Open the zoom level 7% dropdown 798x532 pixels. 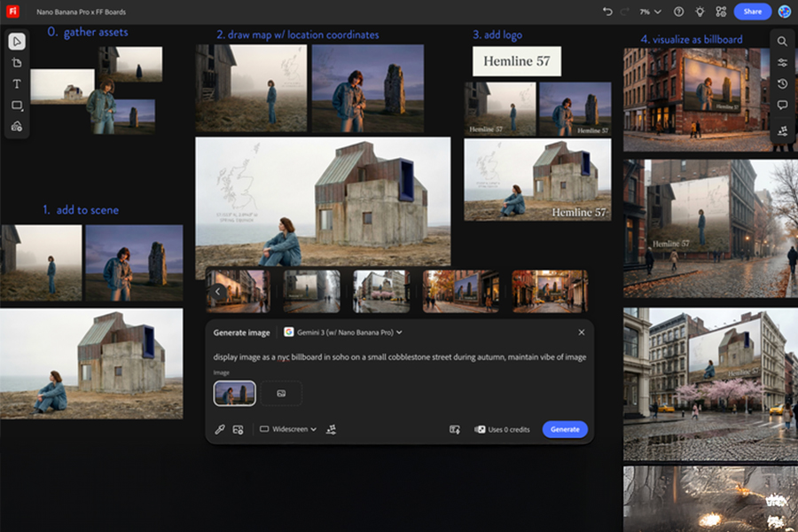pos(650,12)
